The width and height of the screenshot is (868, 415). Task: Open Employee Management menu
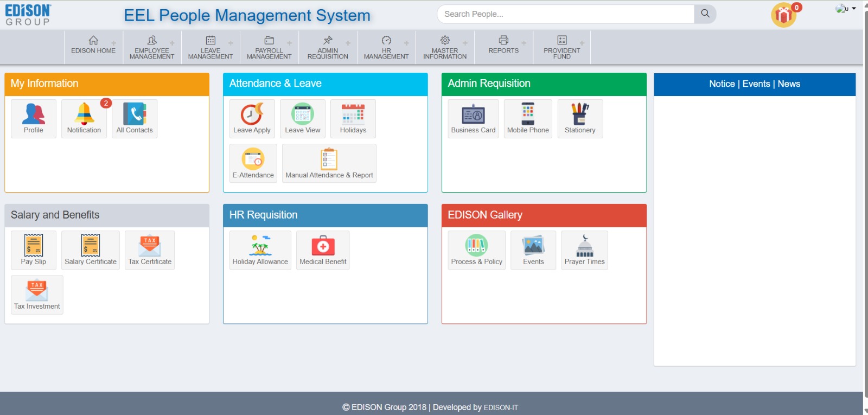(152, 48)
